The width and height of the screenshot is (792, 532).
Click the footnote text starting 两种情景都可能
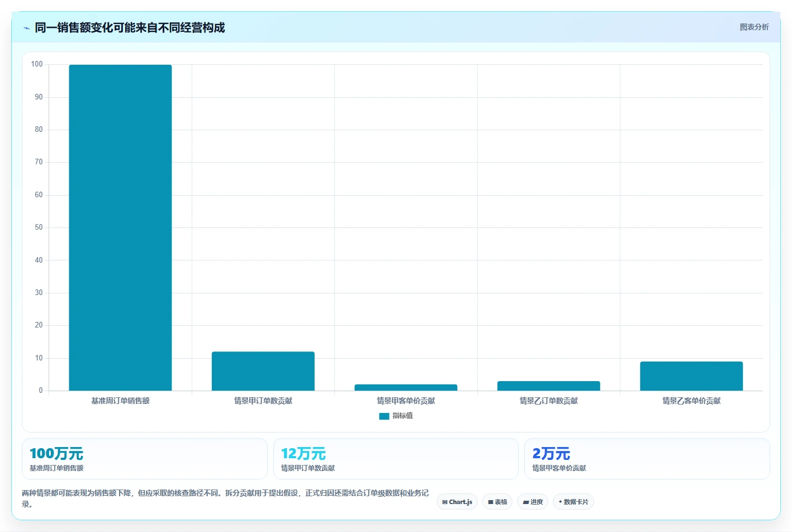click(225, 498)
